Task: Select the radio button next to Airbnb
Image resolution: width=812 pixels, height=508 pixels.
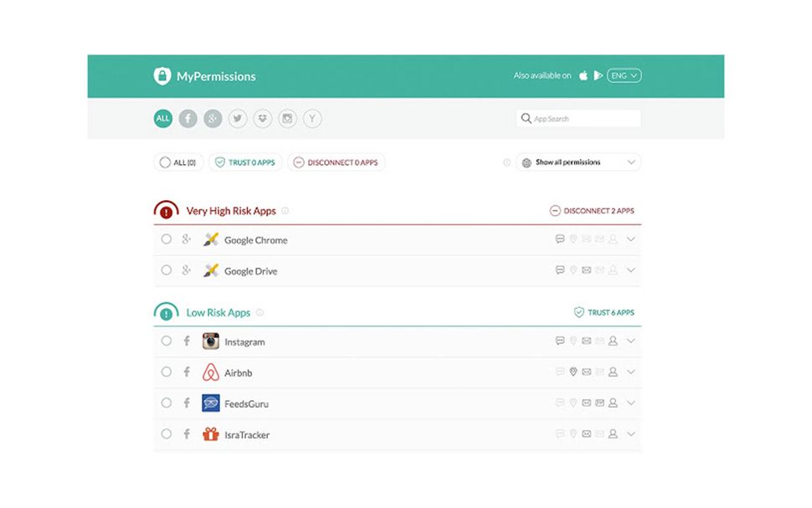Action: pos(167,372)
